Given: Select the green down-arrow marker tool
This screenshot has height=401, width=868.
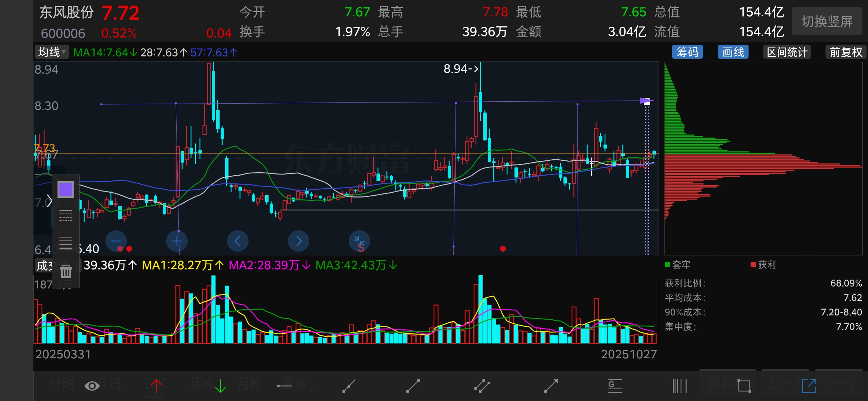Looking at the screenshot, I should click(x=220, y=386).
